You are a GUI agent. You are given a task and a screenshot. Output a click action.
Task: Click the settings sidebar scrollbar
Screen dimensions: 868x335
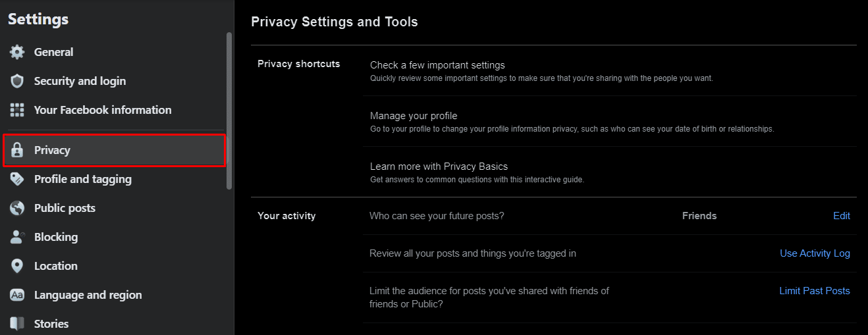(229, 111)
